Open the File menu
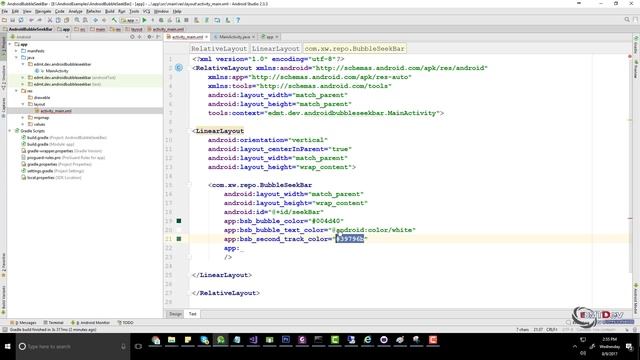The height and width of the screenshot is (360, 640). (5, 11)
